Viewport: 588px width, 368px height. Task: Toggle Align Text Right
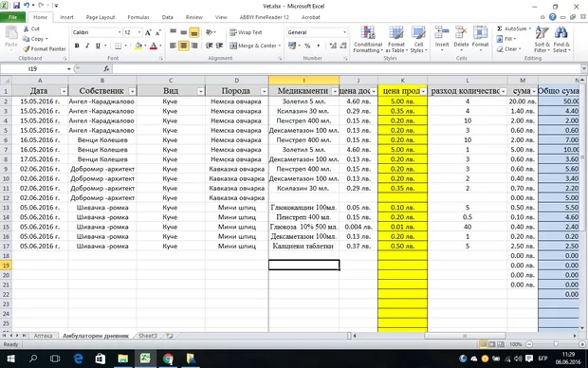click(x=193, y=46)
